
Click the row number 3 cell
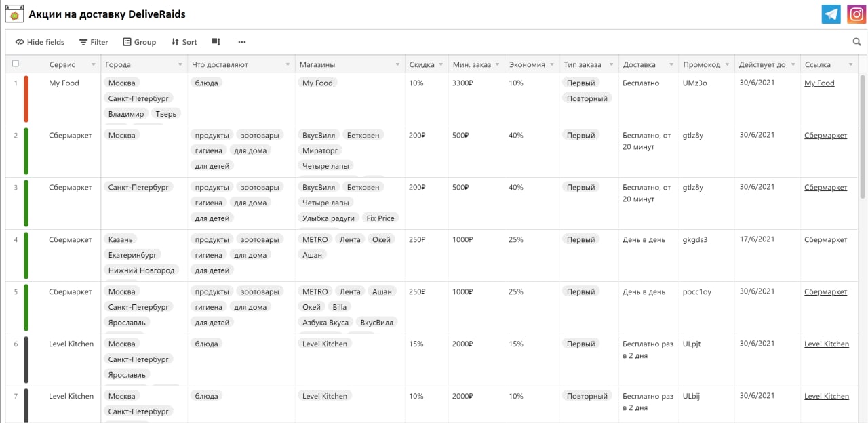(x=16, y=188)
